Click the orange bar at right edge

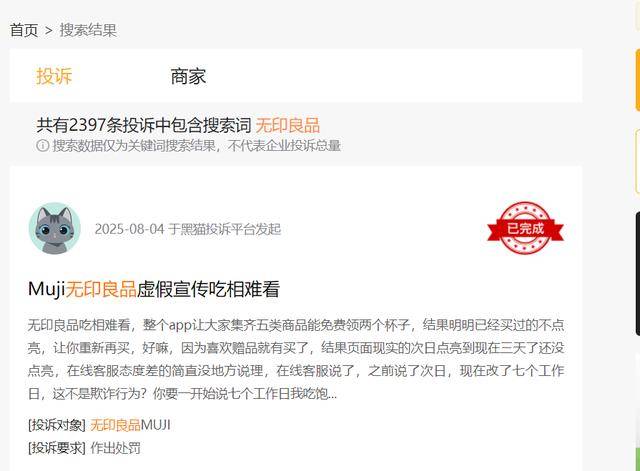(x=638, y=80)
